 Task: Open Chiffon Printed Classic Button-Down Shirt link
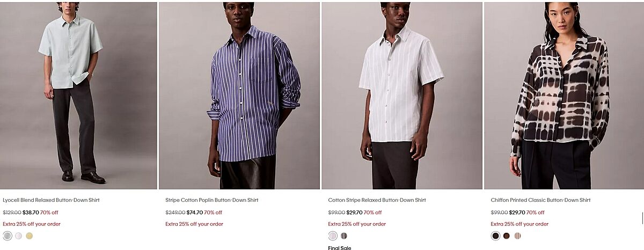[x=540, y=200]
